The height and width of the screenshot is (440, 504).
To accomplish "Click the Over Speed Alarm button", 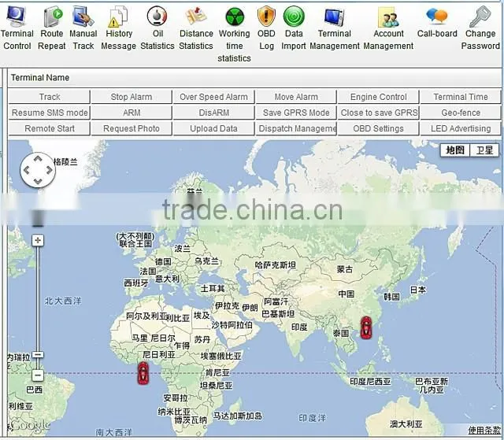I will (213, 97).
